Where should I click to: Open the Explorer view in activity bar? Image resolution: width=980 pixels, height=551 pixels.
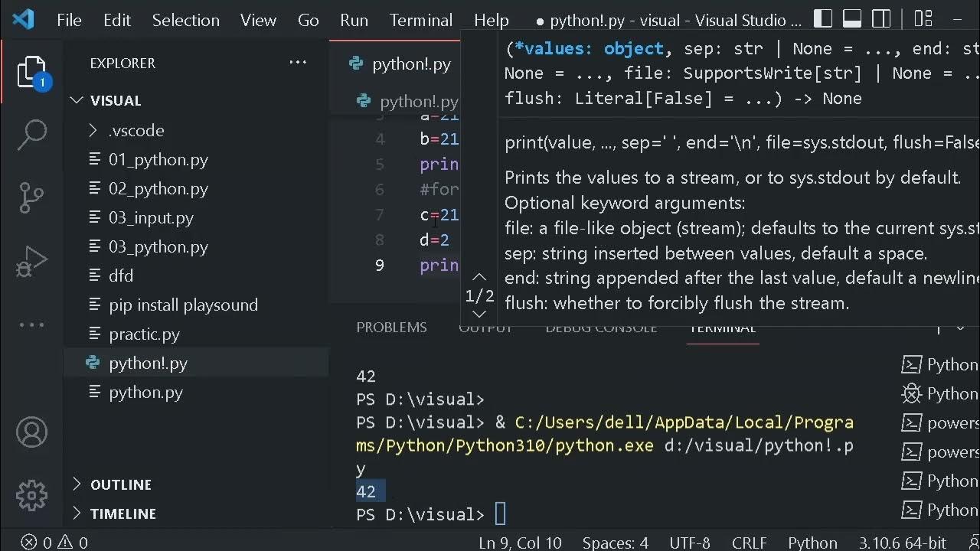click(x=31, y=71)
